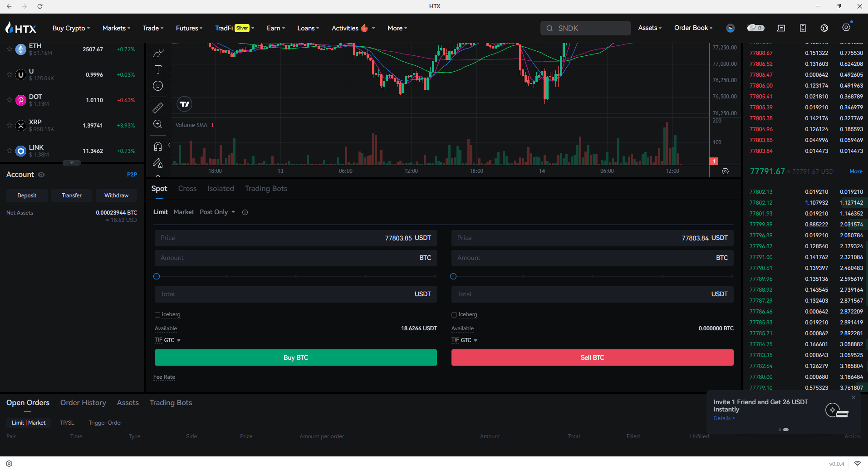Toggle the lock-all-drawings pencil tool
Screen dimensions: 868x470
tap(158, 162)
